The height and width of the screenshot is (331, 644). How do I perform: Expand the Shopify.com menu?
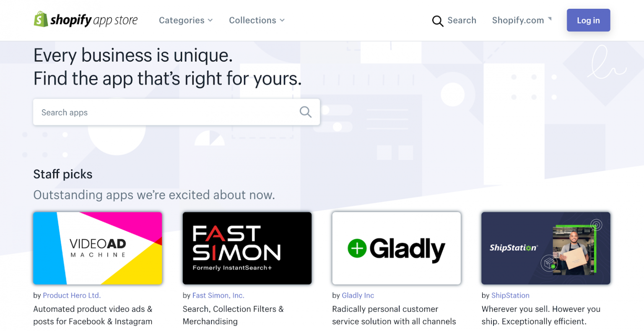(522, 20)
